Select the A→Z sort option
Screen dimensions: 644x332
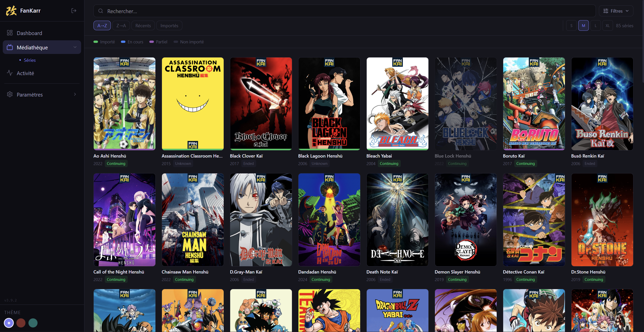pyautogui.click(x=102, y=25)
